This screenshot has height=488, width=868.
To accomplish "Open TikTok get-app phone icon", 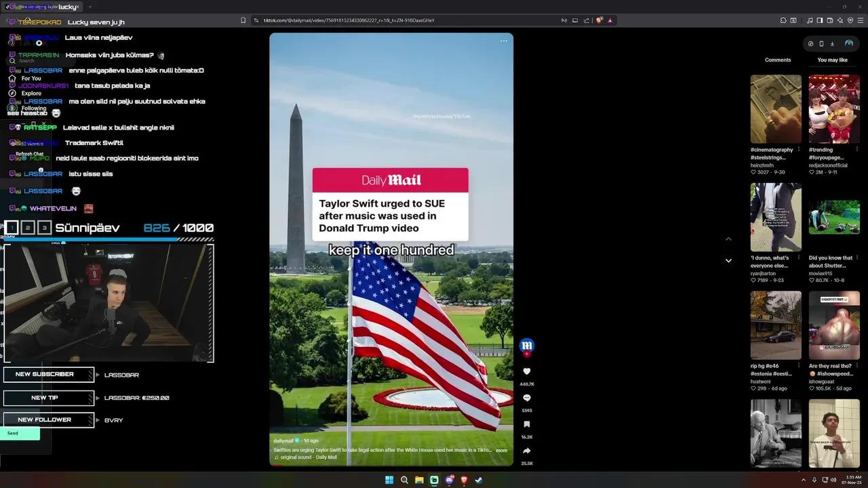I will (821, 43).
